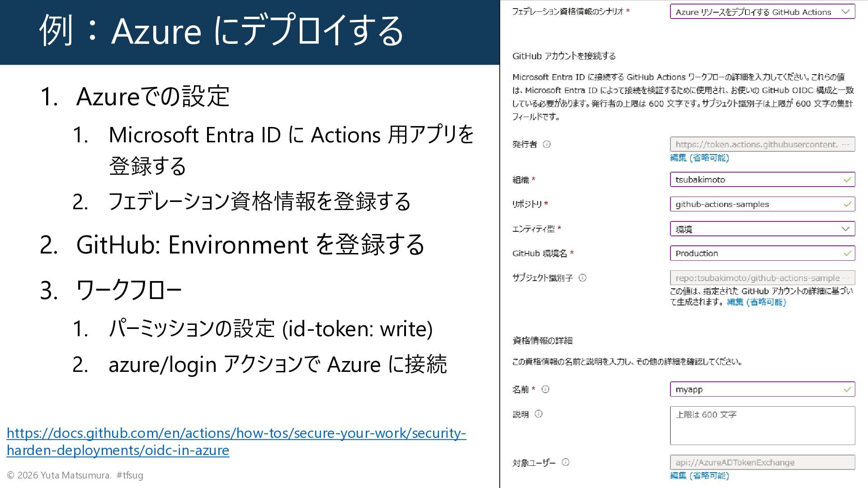Click green checkmark in リポジトリ field

tap(847, 204)
